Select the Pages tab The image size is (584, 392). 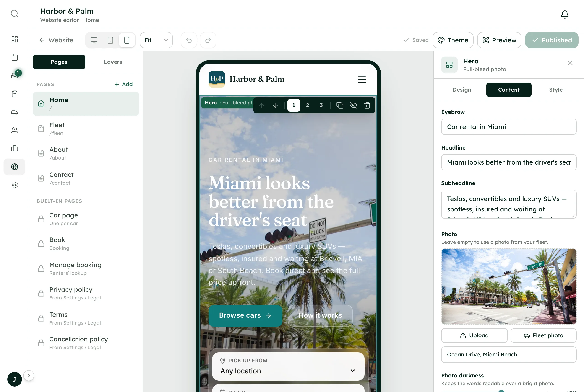[x=59, y=62]
